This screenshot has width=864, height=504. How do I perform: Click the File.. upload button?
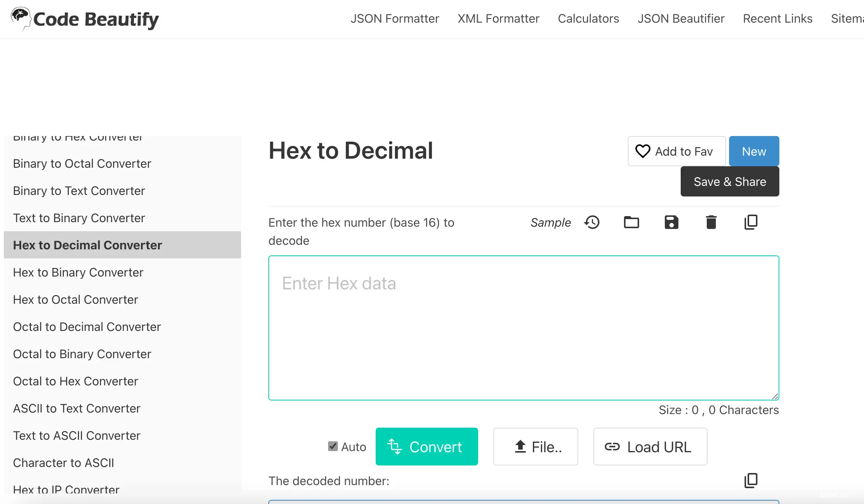pos(536,447)
